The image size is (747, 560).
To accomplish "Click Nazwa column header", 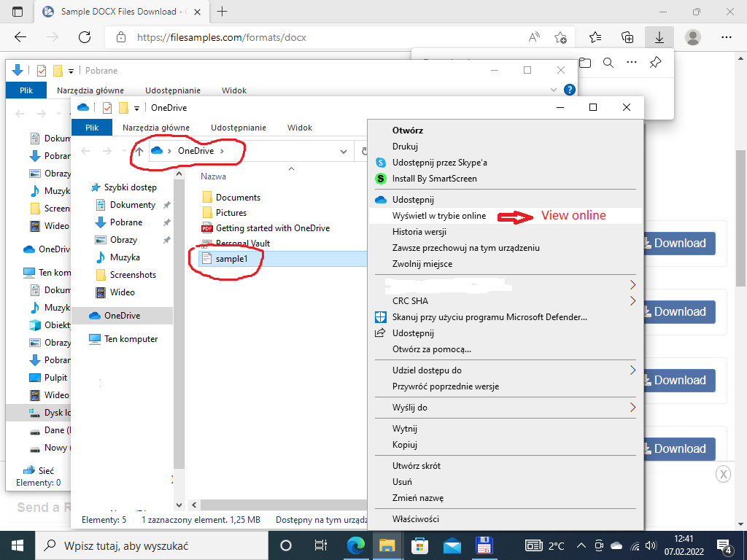I will point(214,176).
